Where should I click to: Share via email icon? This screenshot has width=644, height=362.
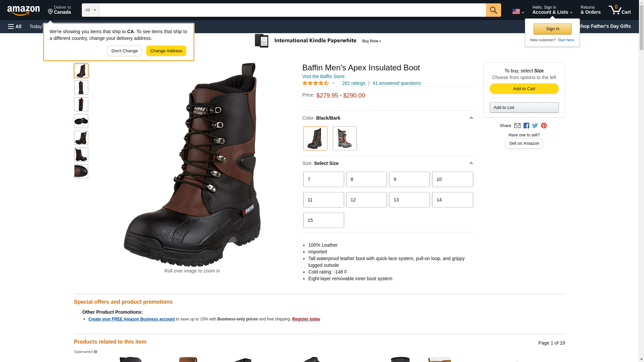(x=517, y=126)
